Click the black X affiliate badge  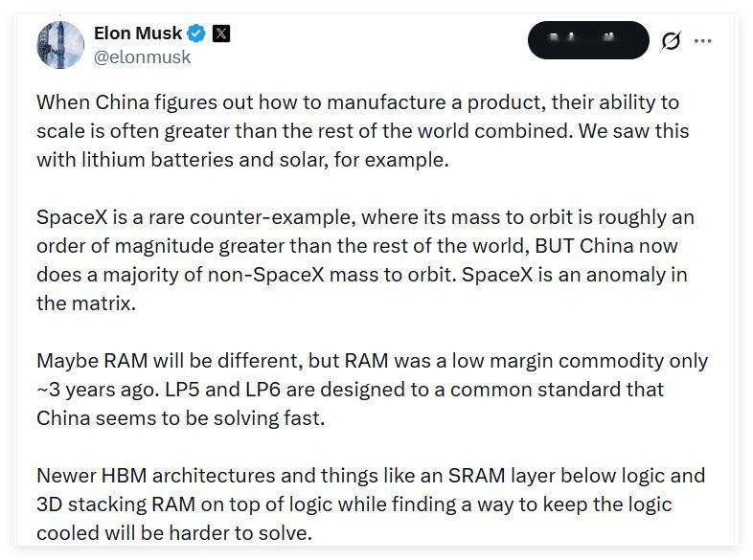point(221,34)
